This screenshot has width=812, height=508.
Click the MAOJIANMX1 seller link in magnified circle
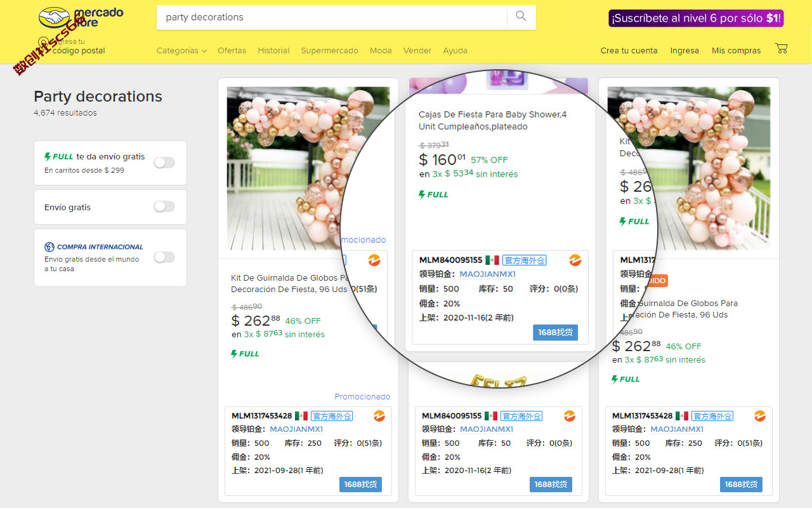487,274
